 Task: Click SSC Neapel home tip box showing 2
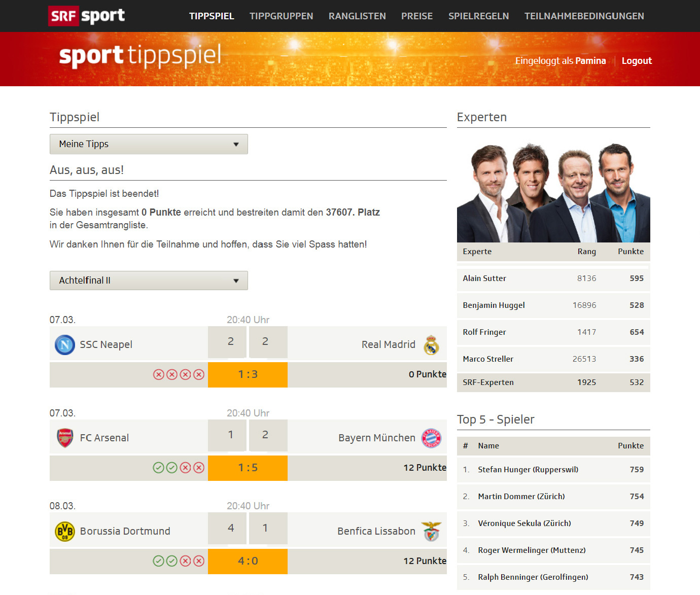(227, 342)
